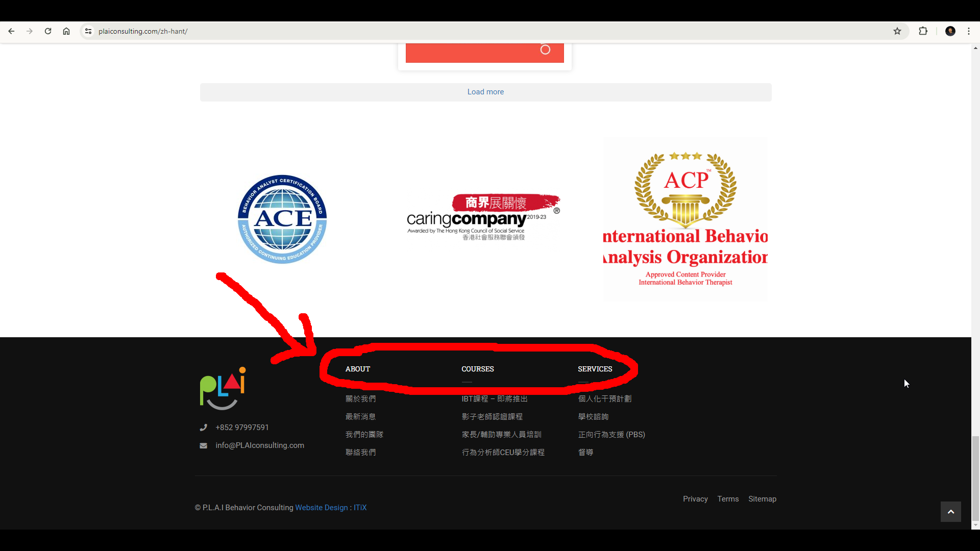Open the profile avatar menu
The height and width of the screenshot is (551, 980).
950,31
